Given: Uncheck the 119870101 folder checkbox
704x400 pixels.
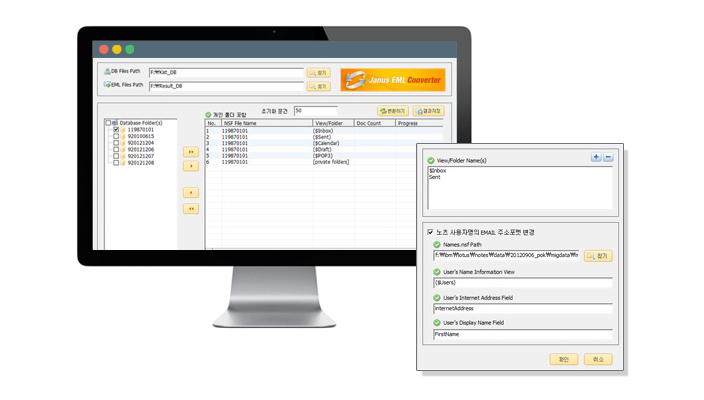Looking at the screenshot, I should pos(116,130).
